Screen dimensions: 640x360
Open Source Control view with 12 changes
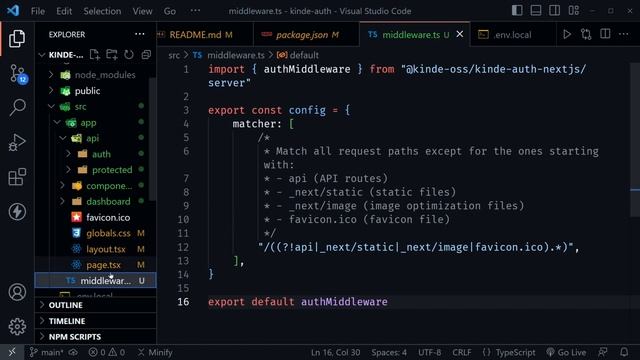[18, 74]
